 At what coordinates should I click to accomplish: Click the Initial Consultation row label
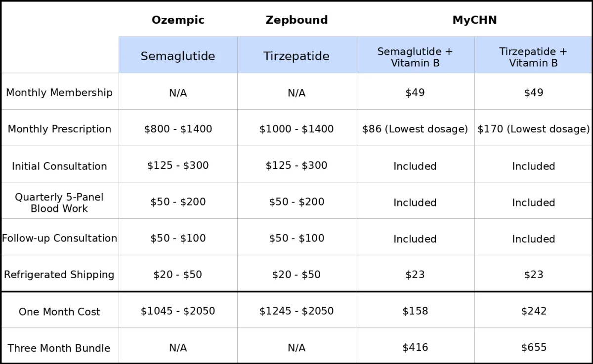59,166
